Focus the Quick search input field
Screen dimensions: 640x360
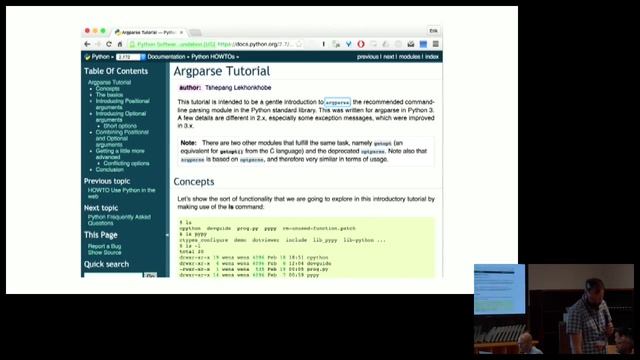(x=113, y=275)
